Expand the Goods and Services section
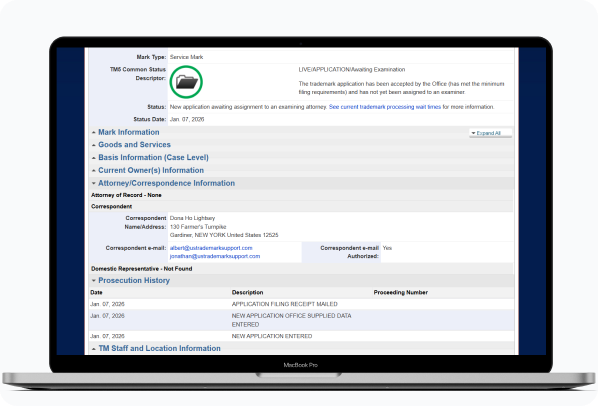This screenshot has width=599, height=406. (x=134, y=145)
